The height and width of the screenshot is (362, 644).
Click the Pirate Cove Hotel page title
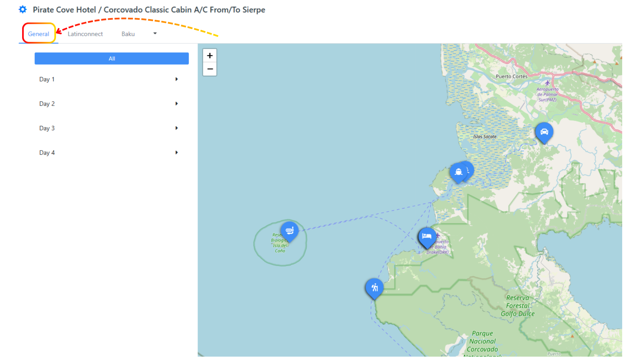[149, 10]
